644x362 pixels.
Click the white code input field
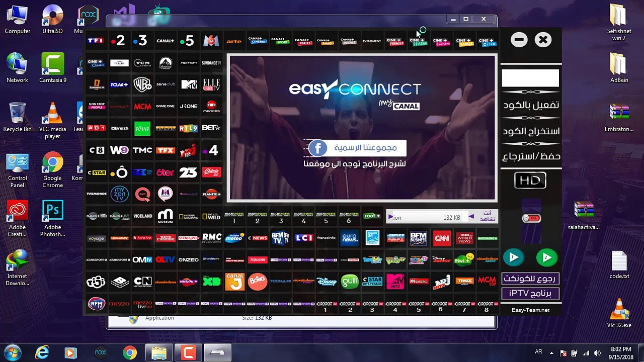click(530, 78)
